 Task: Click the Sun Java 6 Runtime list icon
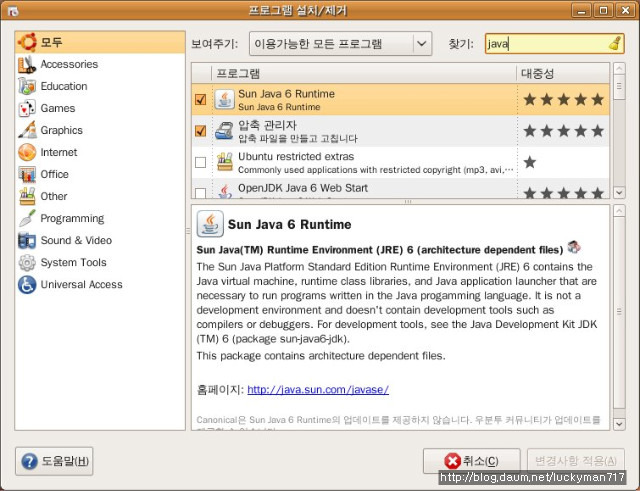[x=224, y=100]
